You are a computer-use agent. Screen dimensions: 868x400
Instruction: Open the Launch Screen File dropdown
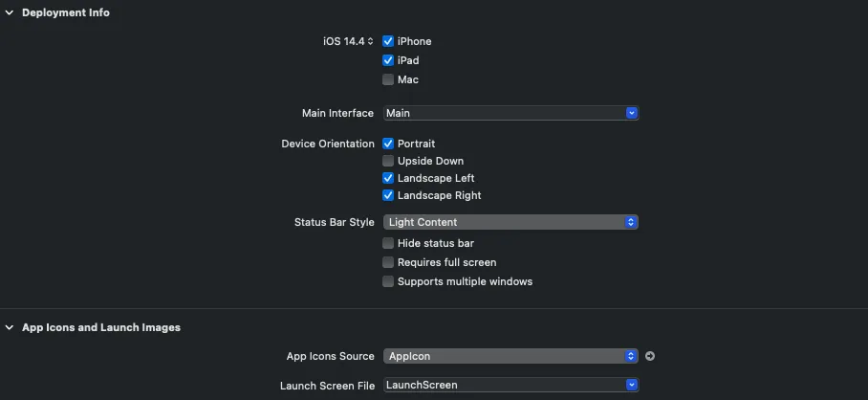tap(631, 385)
